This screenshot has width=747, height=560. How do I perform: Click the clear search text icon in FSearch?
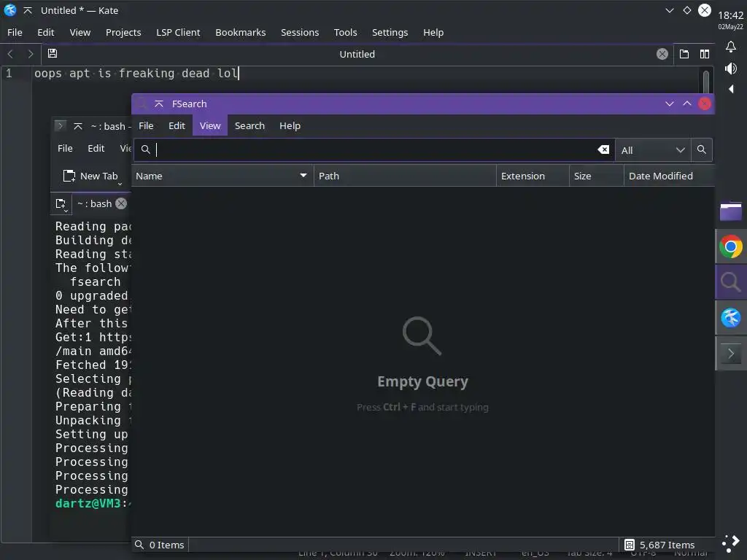[603, 150]
